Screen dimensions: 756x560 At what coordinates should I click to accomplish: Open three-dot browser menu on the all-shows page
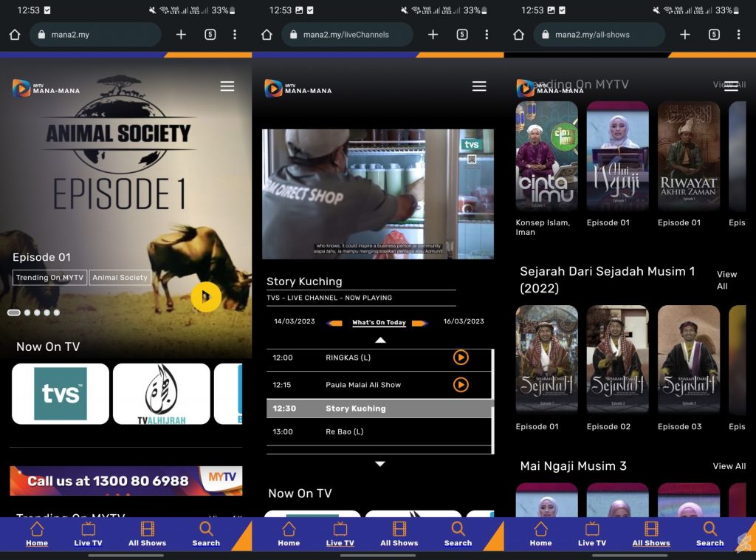[738, 35]
